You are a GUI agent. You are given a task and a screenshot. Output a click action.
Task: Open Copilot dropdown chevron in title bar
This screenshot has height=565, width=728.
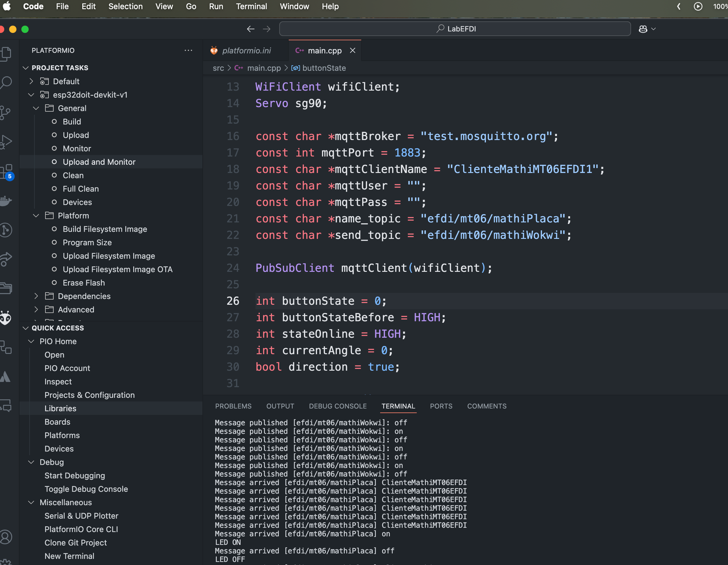point(654,29)
